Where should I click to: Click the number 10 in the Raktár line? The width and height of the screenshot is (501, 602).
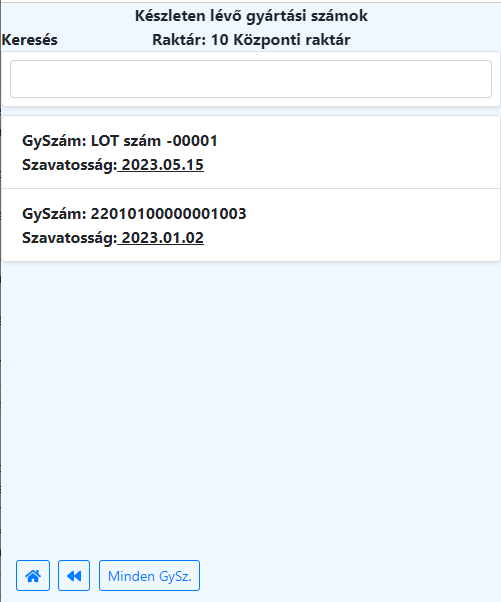[x=220, y=40]
